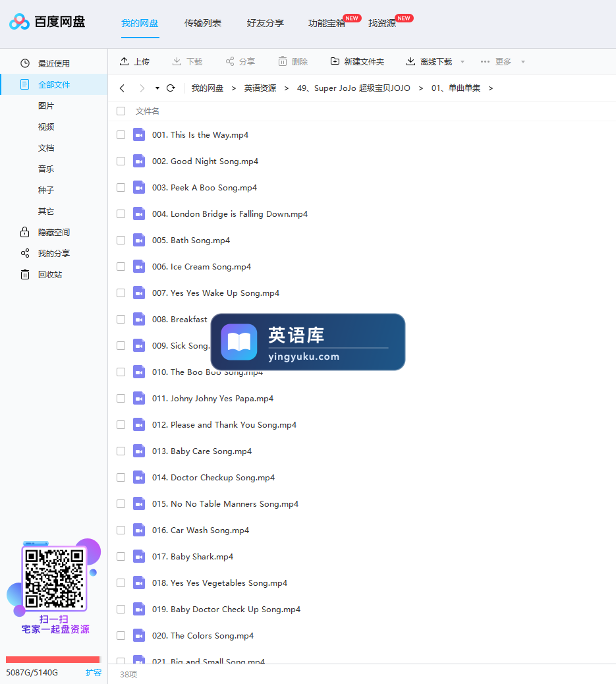The image size is (616, 684).
Task: Click video icon of 014. Doctor Checkup Song.mp4
Action: point(139,478)
